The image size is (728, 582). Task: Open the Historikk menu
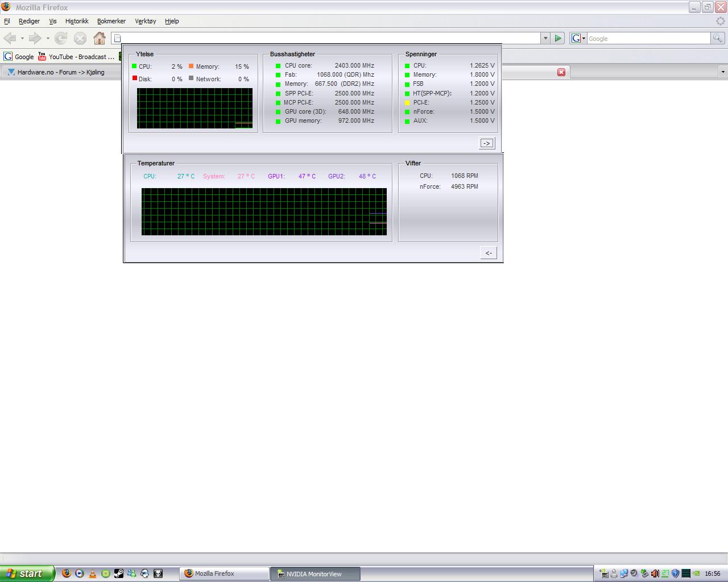click(x=77, y=21)
